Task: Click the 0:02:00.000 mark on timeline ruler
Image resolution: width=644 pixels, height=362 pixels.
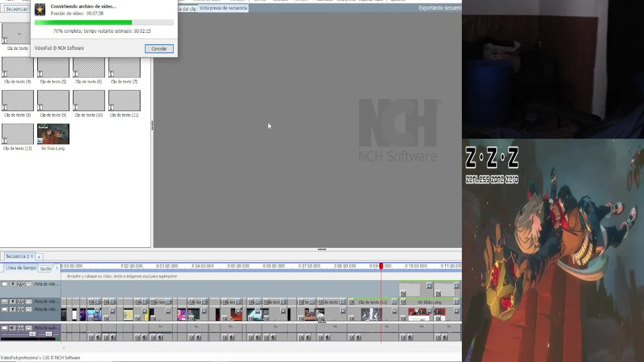Action: 131,266
